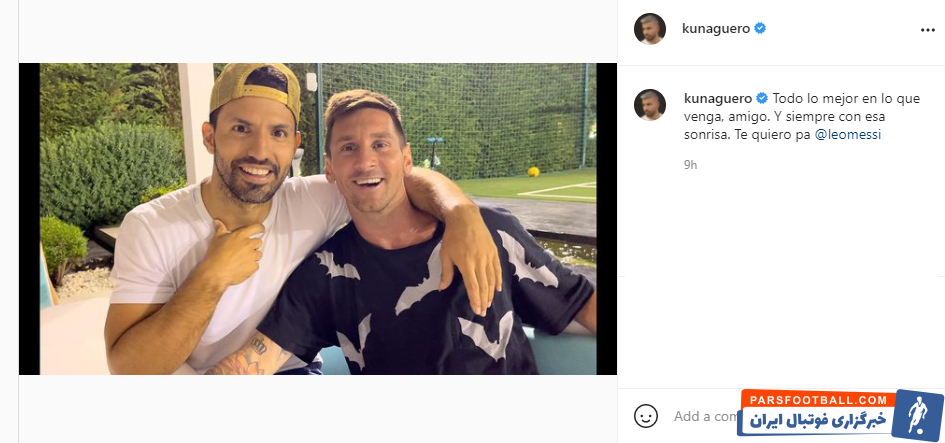The height and width of the screenshot is (443, 945).
Task: Open the @leomessi mention link
Action: pyautogui.click(x=848, y=134)
